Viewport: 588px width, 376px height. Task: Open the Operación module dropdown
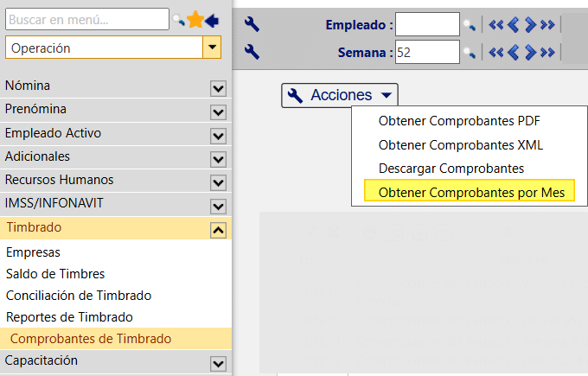pos(211,48)
